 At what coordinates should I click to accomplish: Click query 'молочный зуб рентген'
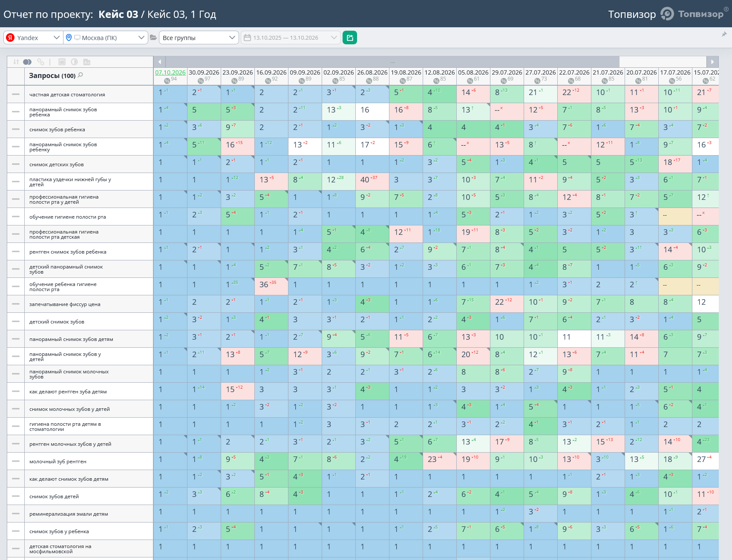point(58,462)
